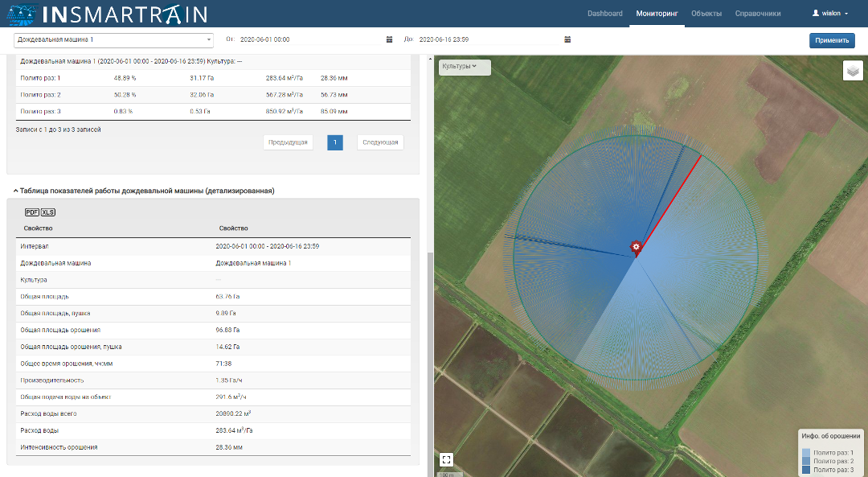Export the detailed table as XLS
The width and height of the screenshot is (868, 477).
(x=48, y=212)
